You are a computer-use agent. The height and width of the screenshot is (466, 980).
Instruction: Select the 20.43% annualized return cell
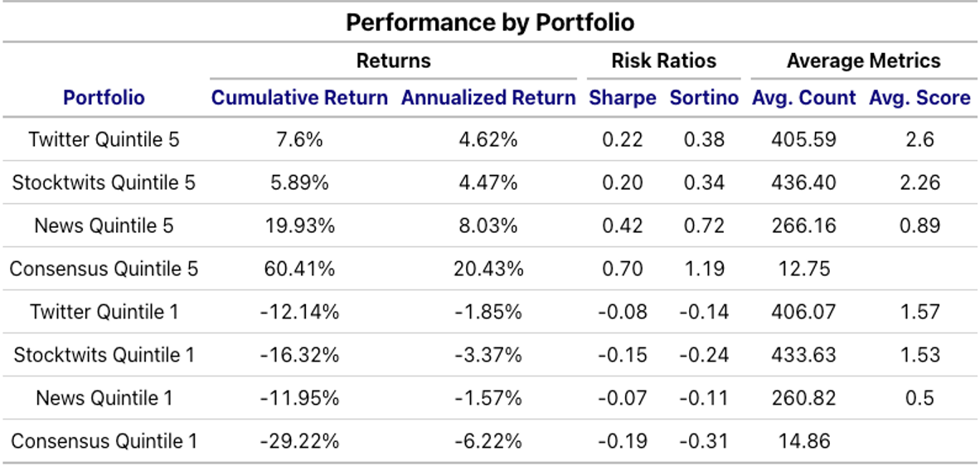click(x=488, y=269)
